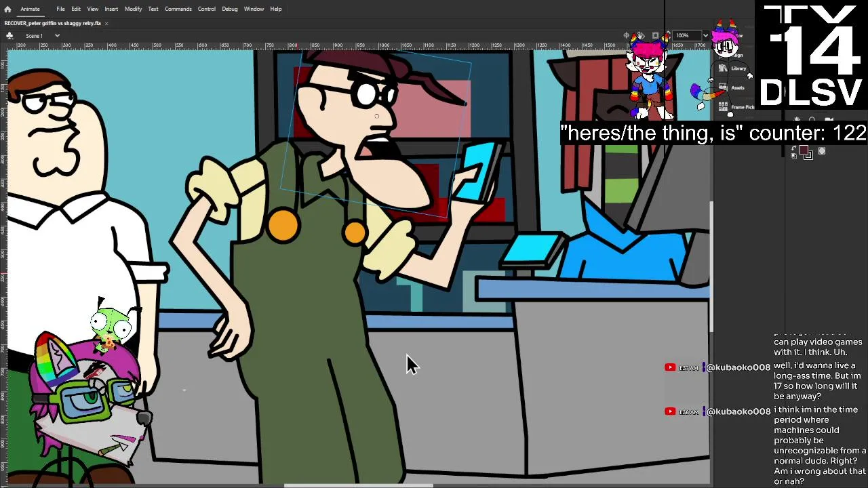Open the Library panel
Viewport: 868px width, 488px height.
[732, 68]
